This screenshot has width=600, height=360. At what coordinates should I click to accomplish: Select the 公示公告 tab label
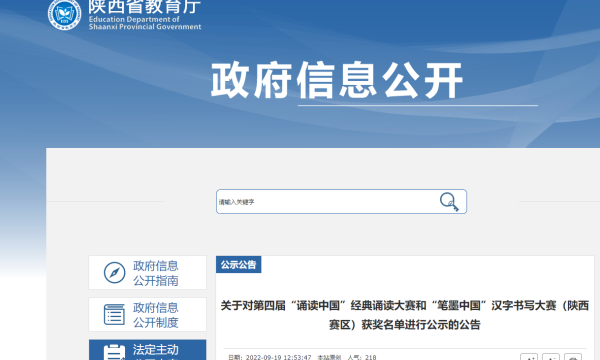238,264
